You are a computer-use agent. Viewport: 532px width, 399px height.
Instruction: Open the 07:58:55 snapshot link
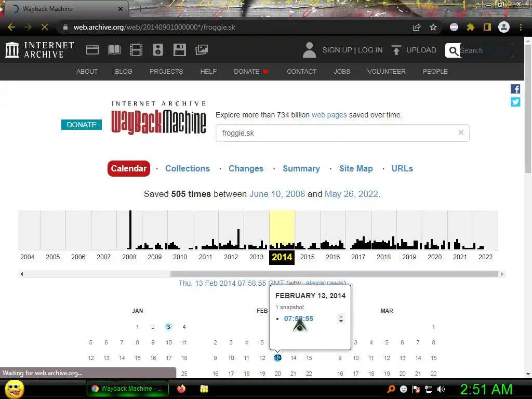(x=299, y=318)
